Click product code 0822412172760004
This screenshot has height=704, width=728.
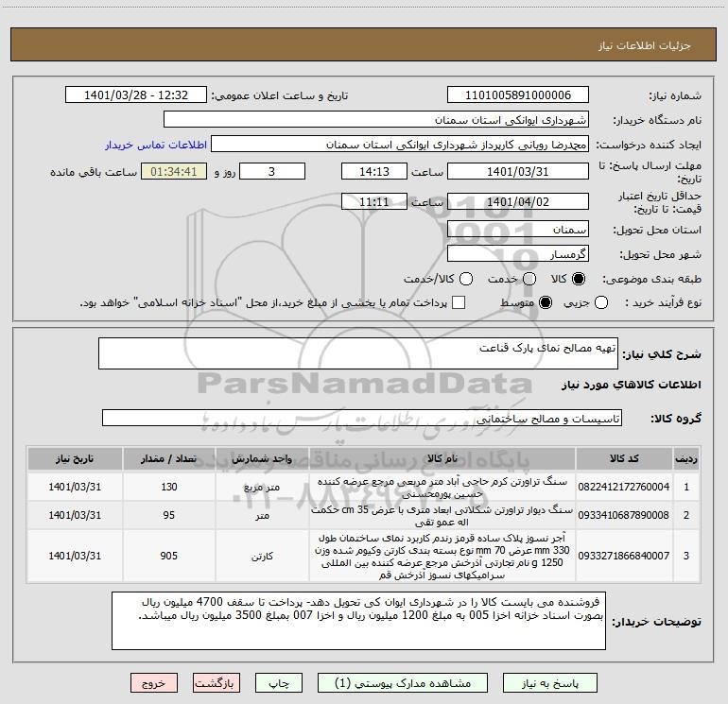tap(624, 487)
